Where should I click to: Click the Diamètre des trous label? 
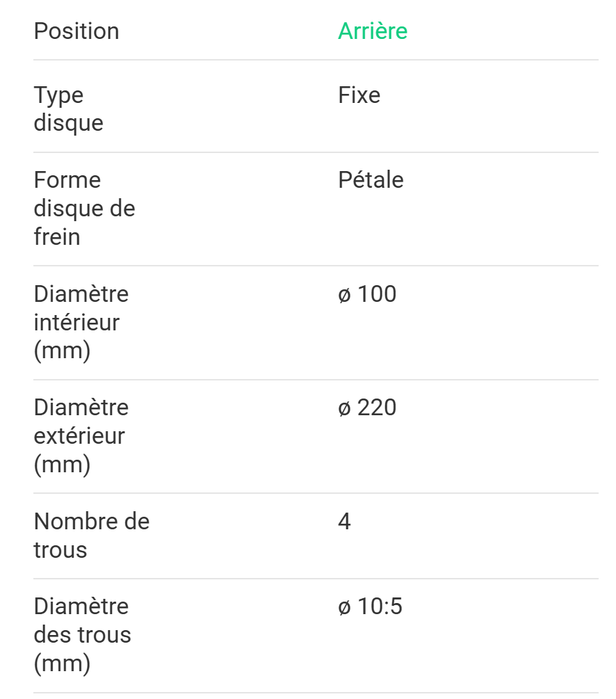[x=82, y=634]
